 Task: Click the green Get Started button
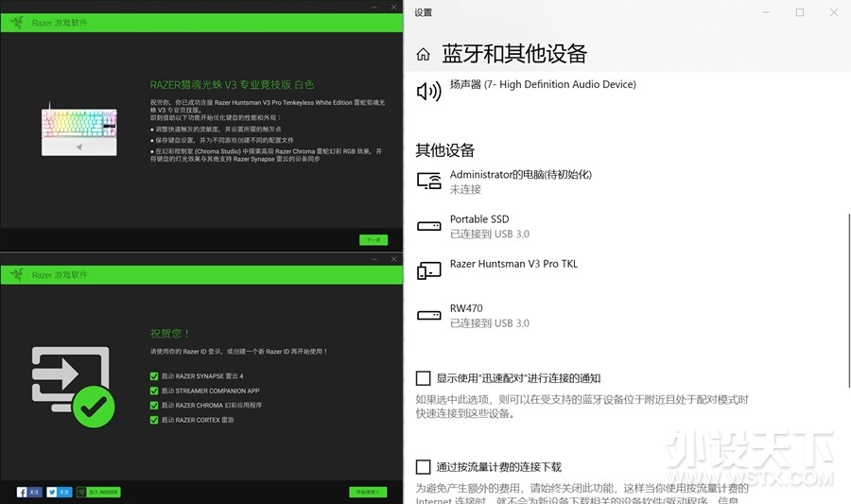point(368,492)
